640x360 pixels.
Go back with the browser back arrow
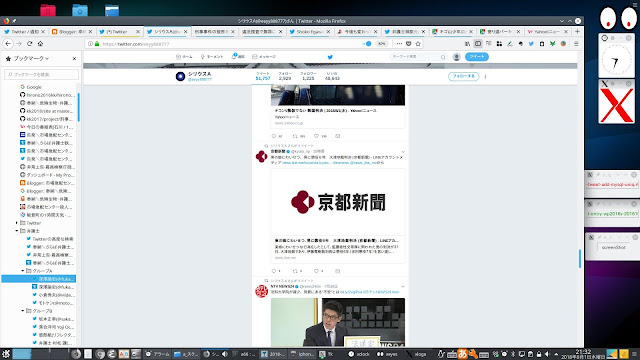8,44
